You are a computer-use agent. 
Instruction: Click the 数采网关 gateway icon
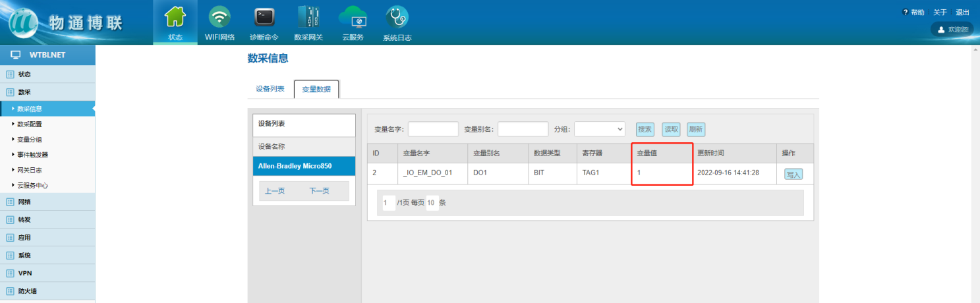click(x=308, y=17)
